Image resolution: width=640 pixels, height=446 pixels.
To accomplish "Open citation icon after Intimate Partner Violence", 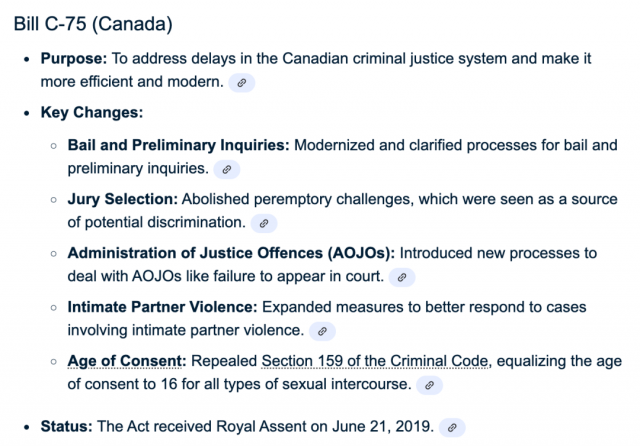I will [322, 331].
